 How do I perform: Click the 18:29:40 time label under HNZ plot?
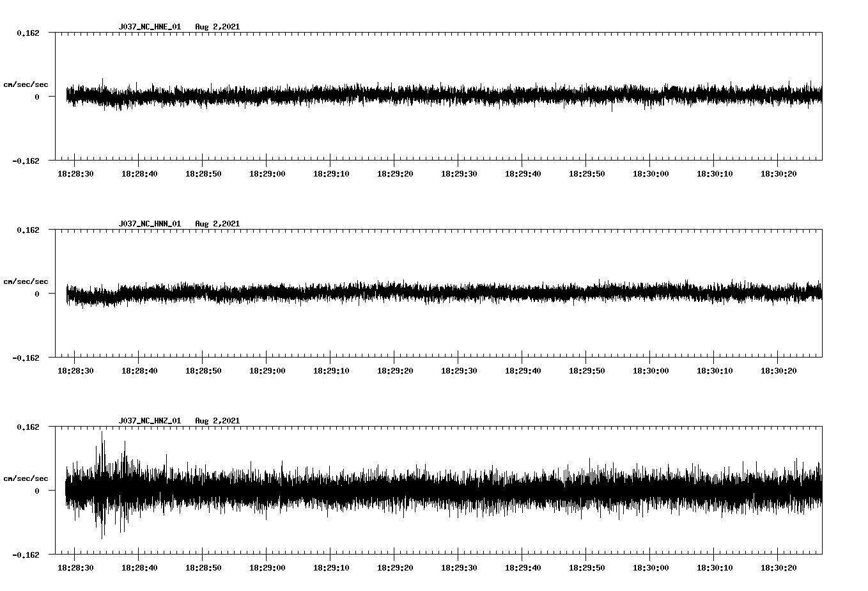pyautogui.click(x=523, y=568)
